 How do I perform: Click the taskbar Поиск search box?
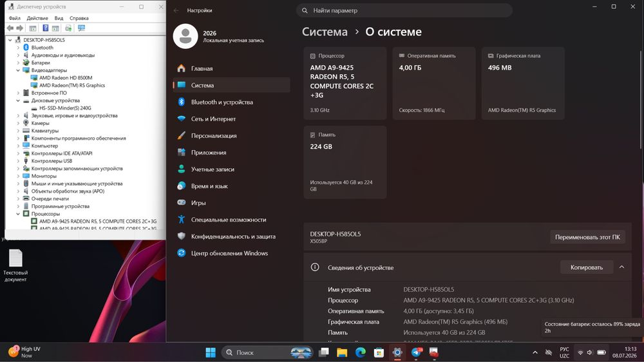point(268,352)
